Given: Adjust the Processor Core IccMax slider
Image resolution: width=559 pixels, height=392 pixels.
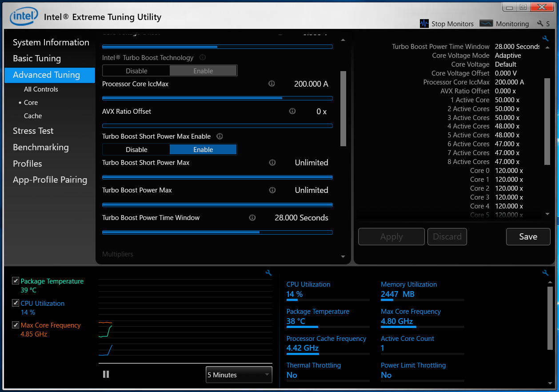Looking at the screenshot, I should [217, 98].
